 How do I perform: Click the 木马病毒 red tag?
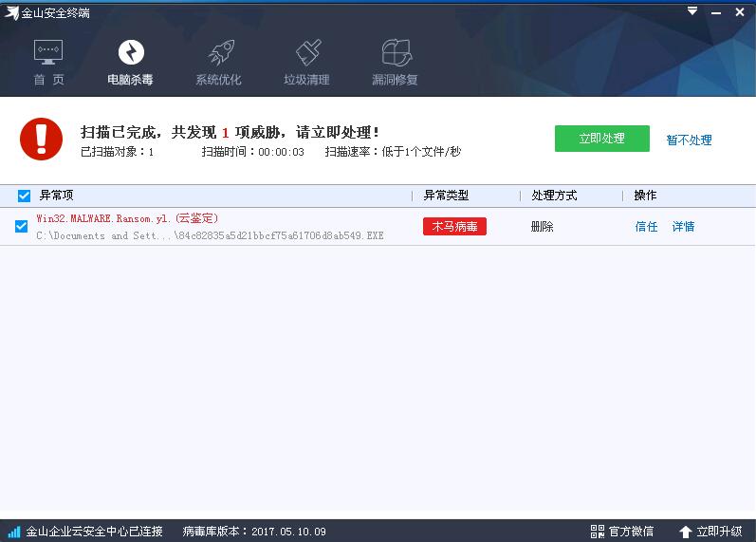pos(454,226)
